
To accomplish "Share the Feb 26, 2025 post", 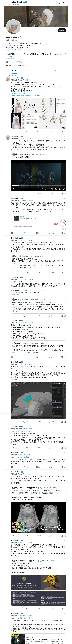I will coord(65,233).
